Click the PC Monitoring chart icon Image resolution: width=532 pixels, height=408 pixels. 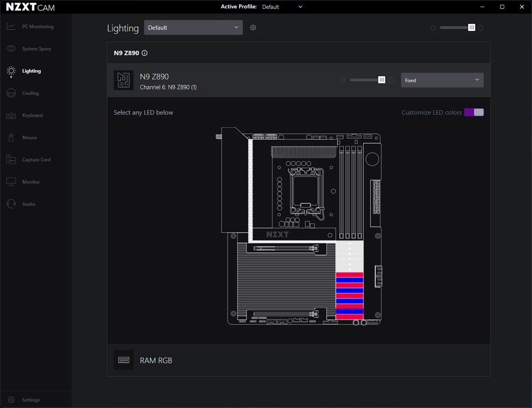pos(11,27)
